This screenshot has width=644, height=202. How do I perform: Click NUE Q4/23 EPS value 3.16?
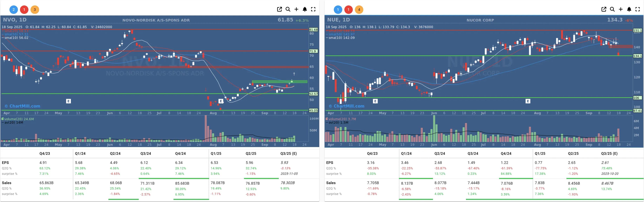[371, 163]
